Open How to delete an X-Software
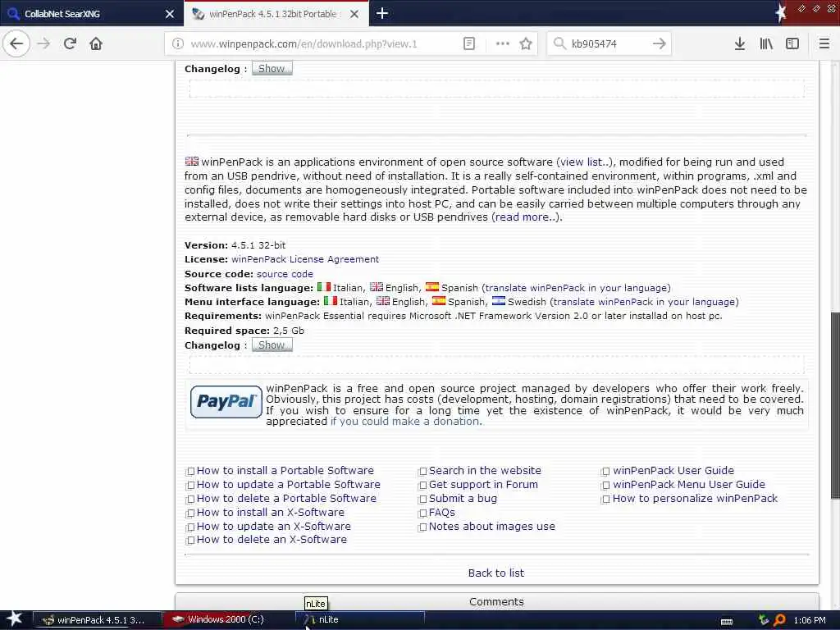 [272, 540]
